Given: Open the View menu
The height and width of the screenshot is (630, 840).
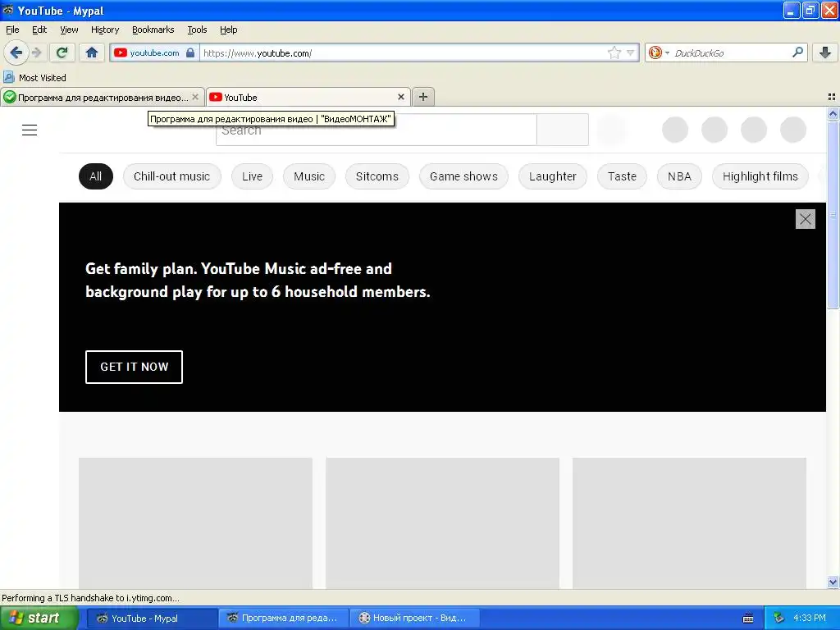Looking at the screenshot, I should pyautogui.click(x=69, y=30).
